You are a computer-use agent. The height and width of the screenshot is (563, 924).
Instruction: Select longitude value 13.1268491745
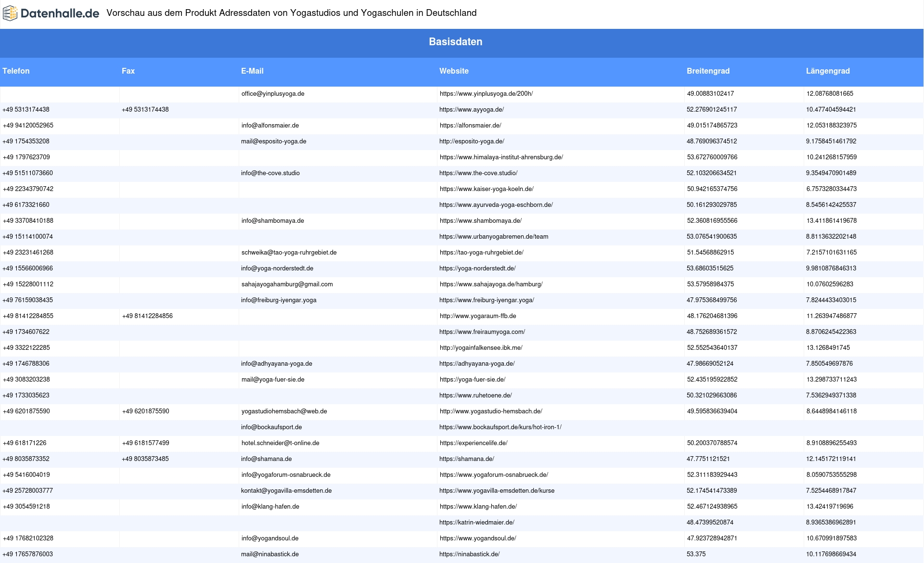828,348
